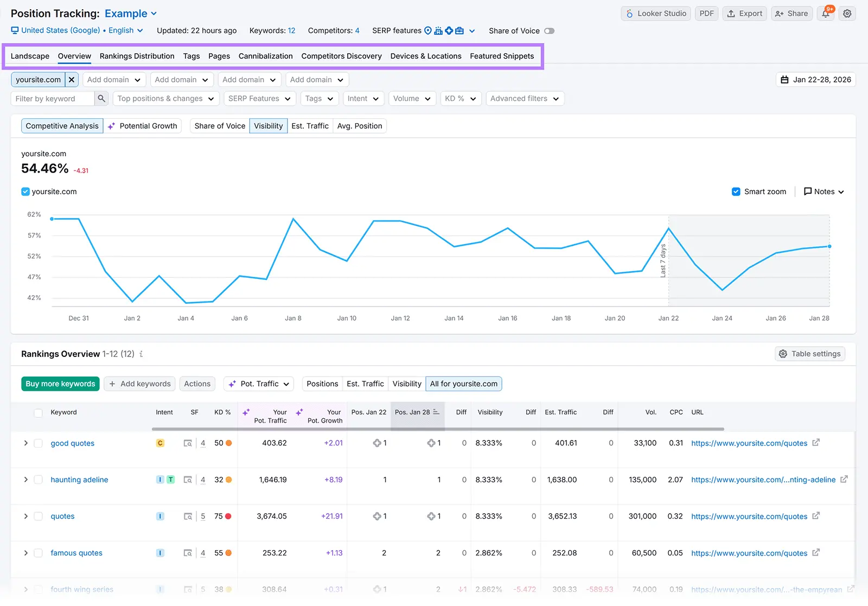Click informational intent badge in quotes row
This screenshot has width=868, height=606.
160,516
